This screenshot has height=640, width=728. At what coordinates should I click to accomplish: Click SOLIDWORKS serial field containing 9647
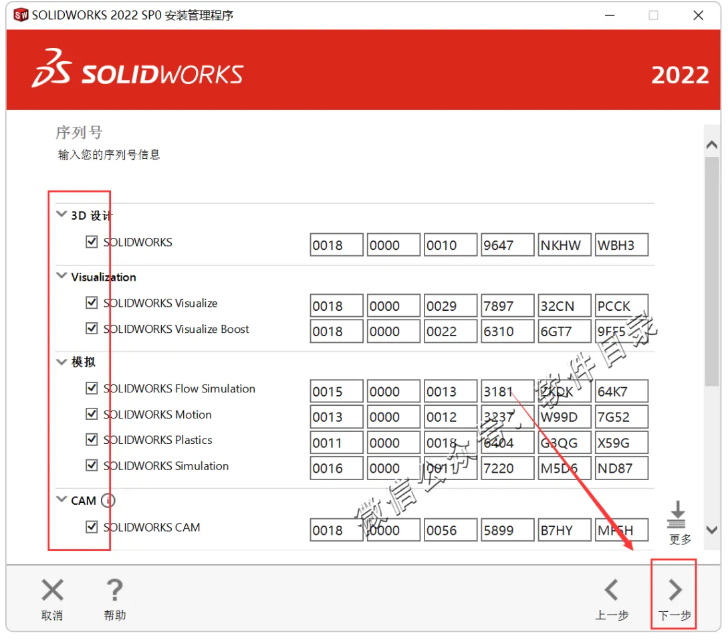click(x=507, y=245)
